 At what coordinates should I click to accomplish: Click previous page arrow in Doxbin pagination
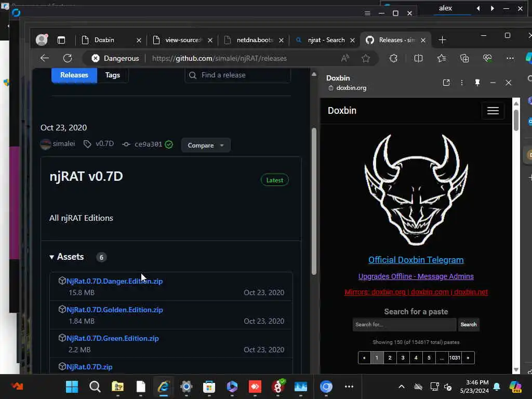(364, 357)
